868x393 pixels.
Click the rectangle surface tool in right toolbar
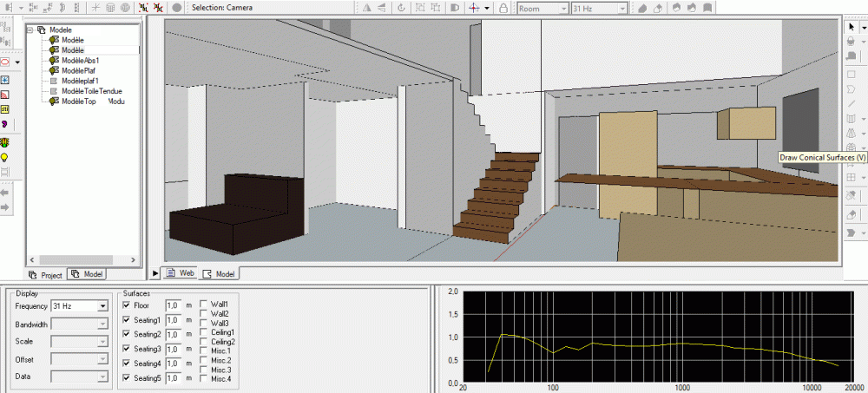(852, 74)
